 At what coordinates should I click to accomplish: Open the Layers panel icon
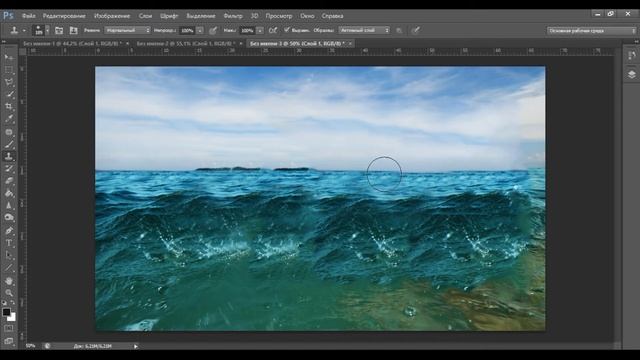click(x=632, y=74)
